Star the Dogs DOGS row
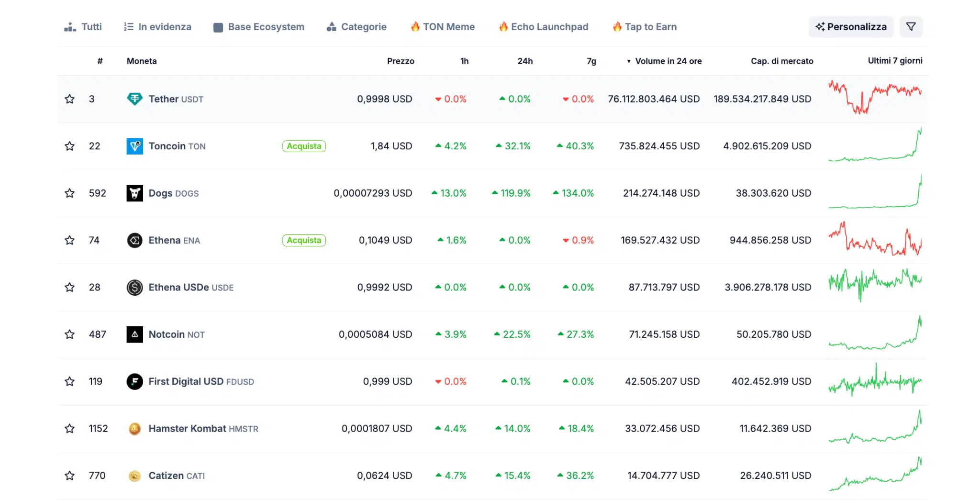Viewport: 980px width, 500px height. pyautogui.click(x=70, y=193)
